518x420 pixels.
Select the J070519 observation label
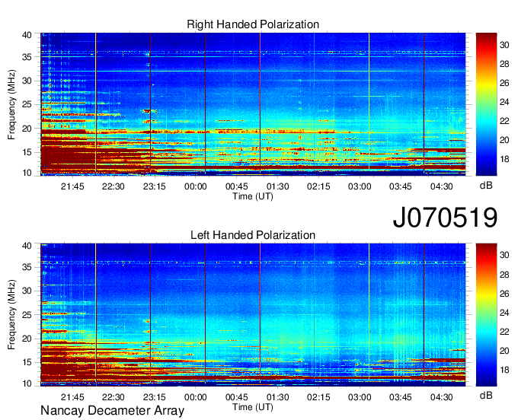pos(445,218)
